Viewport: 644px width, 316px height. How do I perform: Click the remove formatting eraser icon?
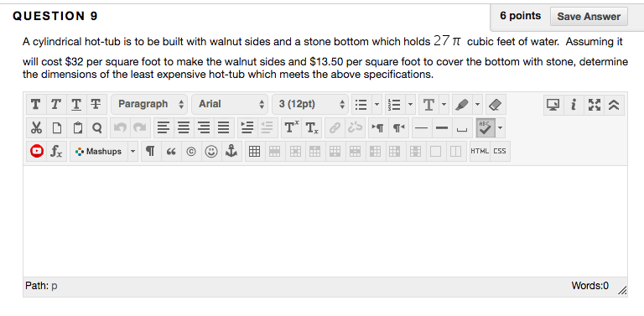496,105
